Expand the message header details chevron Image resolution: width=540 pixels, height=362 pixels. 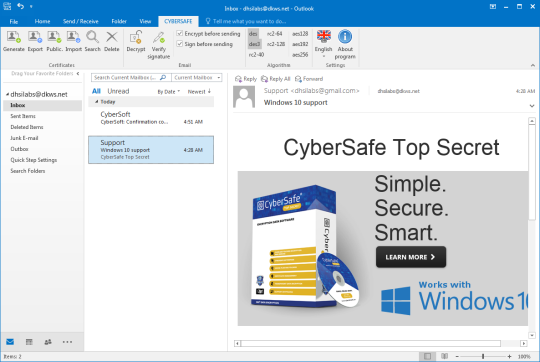point(532,106)
